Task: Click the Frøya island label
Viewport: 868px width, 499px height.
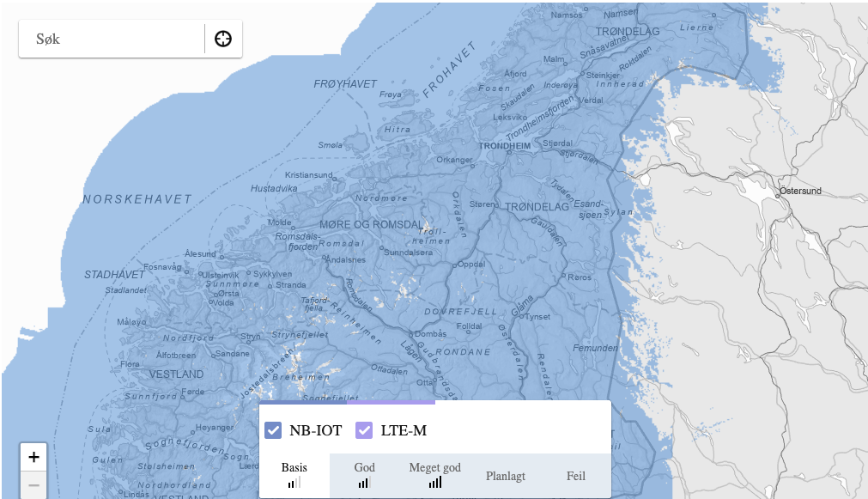Action: [391, 94]
